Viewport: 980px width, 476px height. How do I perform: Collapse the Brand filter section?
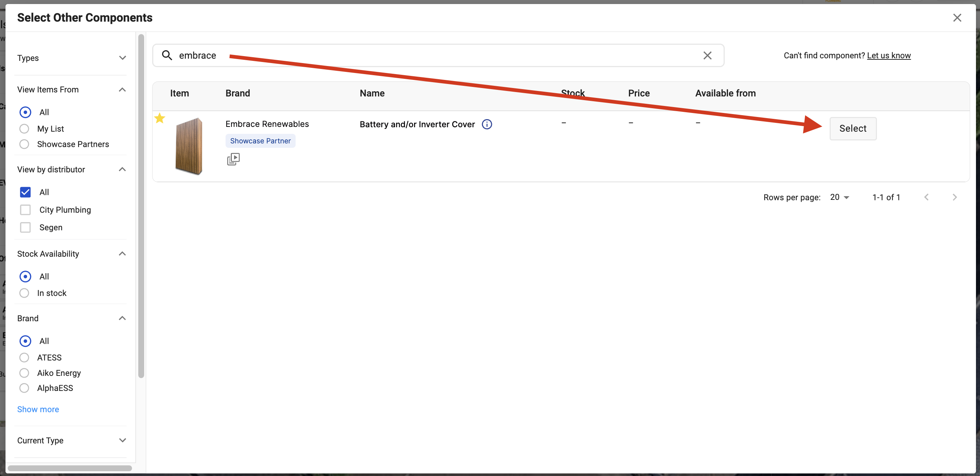(122, 318)
